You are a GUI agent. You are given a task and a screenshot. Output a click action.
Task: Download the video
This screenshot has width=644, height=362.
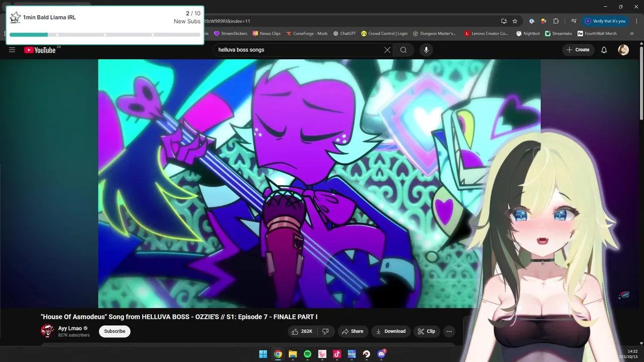(x=390, y=331)
